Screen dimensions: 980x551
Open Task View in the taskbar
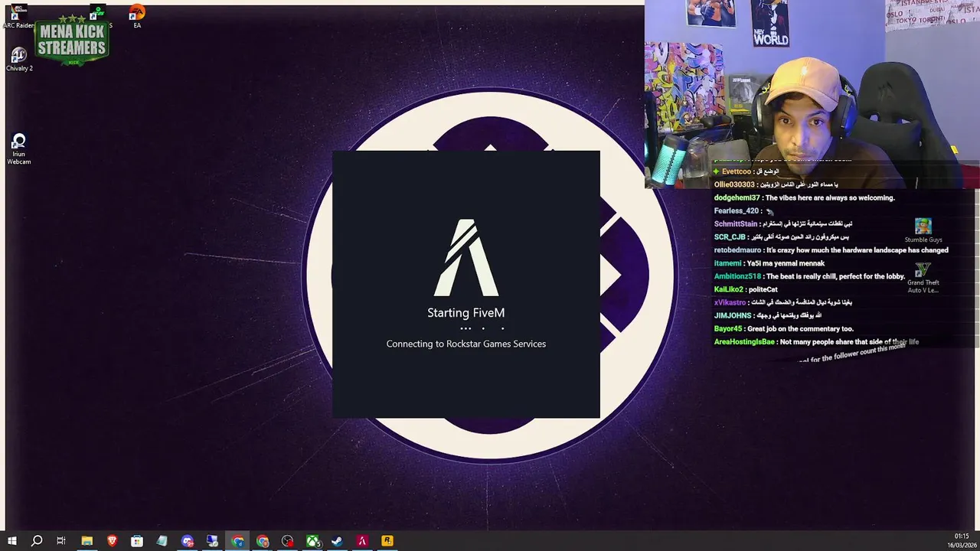pyautogui.click(x=61, y=541)
